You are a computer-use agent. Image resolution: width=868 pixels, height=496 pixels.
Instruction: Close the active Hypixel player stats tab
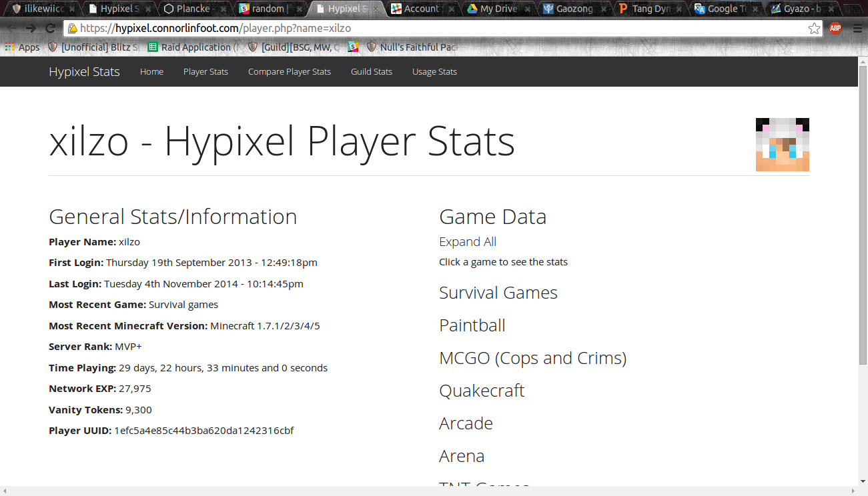374,9
